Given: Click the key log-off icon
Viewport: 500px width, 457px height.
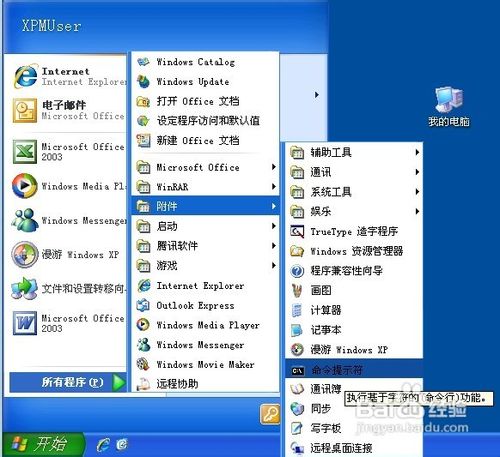Looking at the screenshot, I should [x=270, y=413].
